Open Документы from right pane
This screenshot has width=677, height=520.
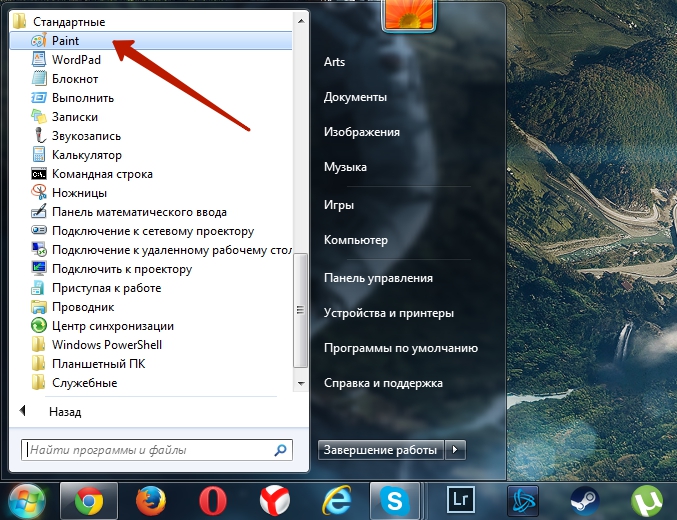355,97
